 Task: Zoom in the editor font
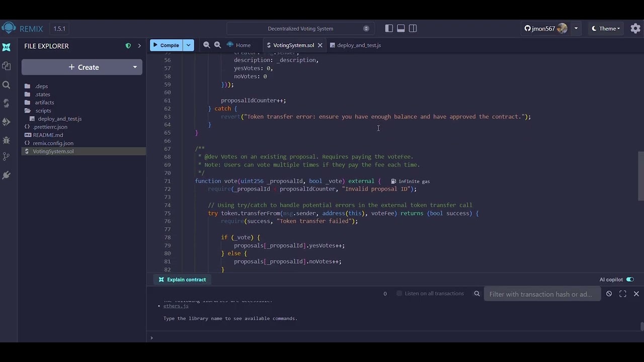coord(217,45)
